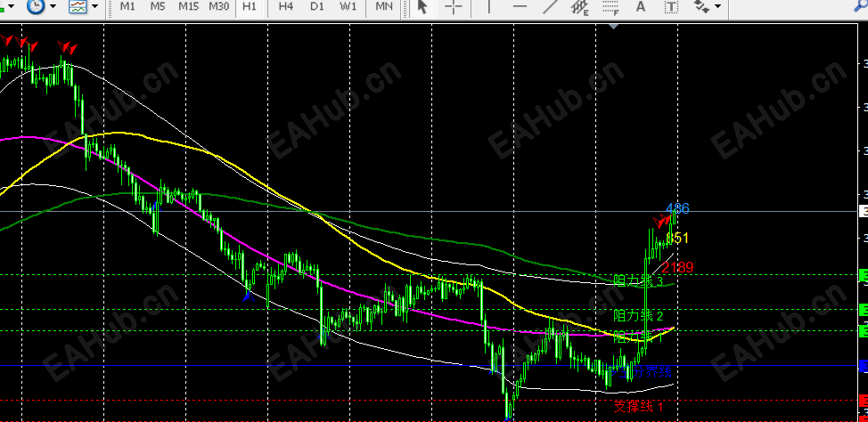Screen dimensions: 868x422
Task: Select the Equidistant Channel tool
Action: coord(579,6)
